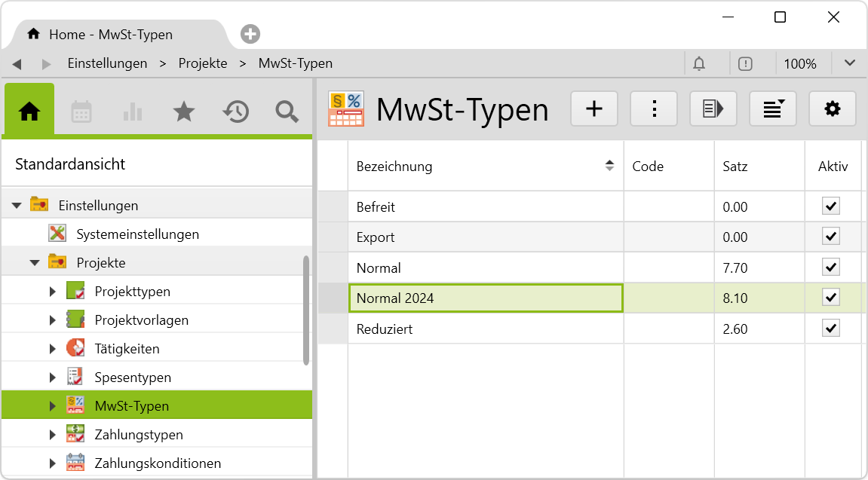Viewport: 868px width, 480px height.
Task: Click the Projektvorlagen icon
Action: [x=75, y=319]
